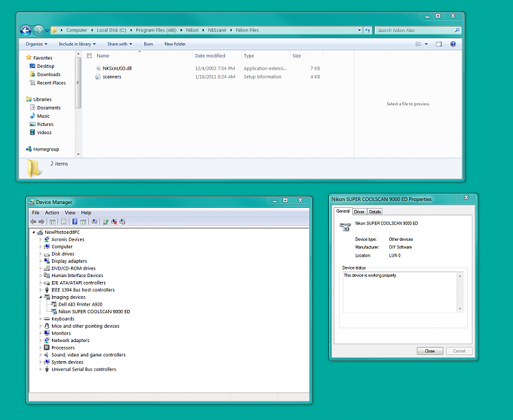Click Device status box scroll-down arrow

click(460, 309)
